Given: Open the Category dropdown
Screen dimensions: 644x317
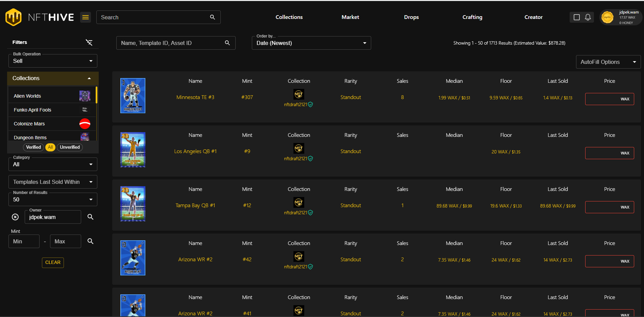Looking at the screenshot, I should [53, 164].
